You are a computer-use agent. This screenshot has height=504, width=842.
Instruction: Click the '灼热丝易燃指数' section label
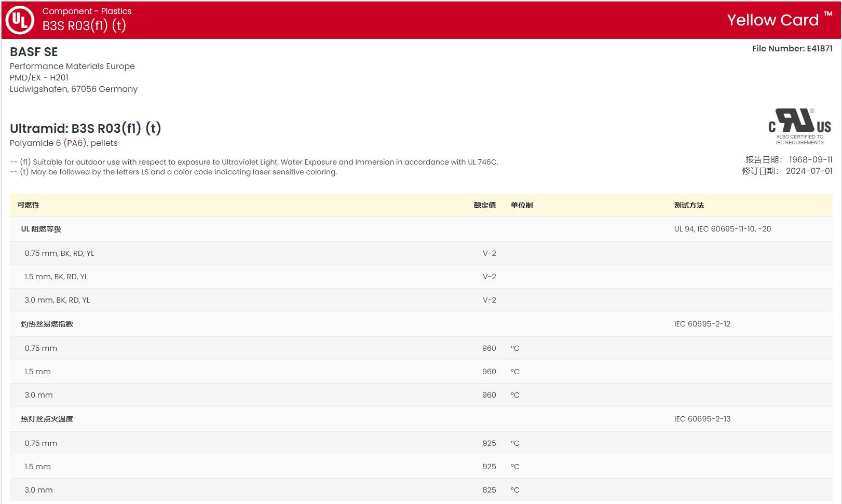tap(47, 324)
